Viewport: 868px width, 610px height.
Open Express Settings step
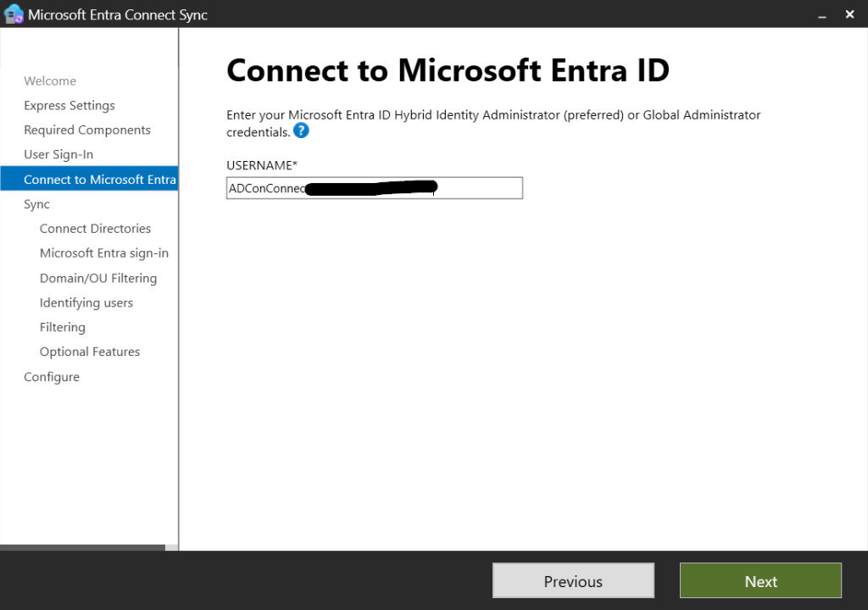click(70, 106)
